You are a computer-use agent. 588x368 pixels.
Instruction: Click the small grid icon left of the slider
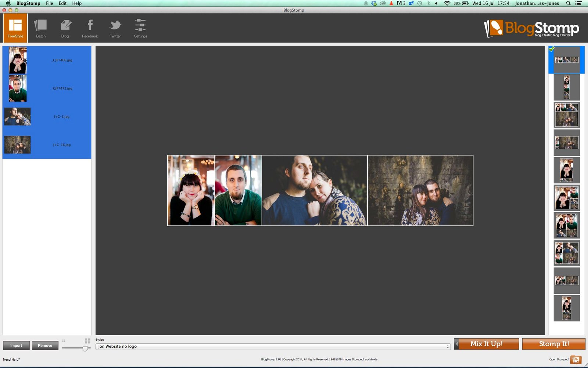(64, 341)
